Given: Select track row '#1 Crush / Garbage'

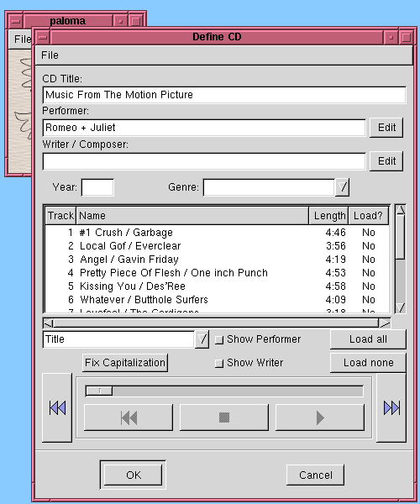Looking at the screenshot, I should [x=218, y=233].
